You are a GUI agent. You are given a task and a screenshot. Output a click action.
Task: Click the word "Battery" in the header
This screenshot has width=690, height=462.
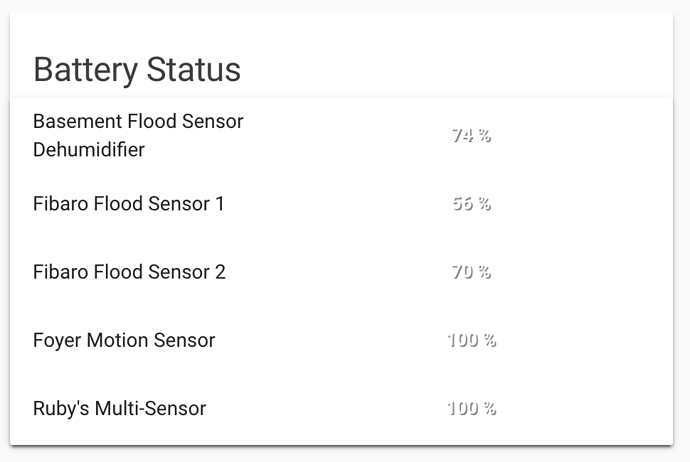click(86, 70)
